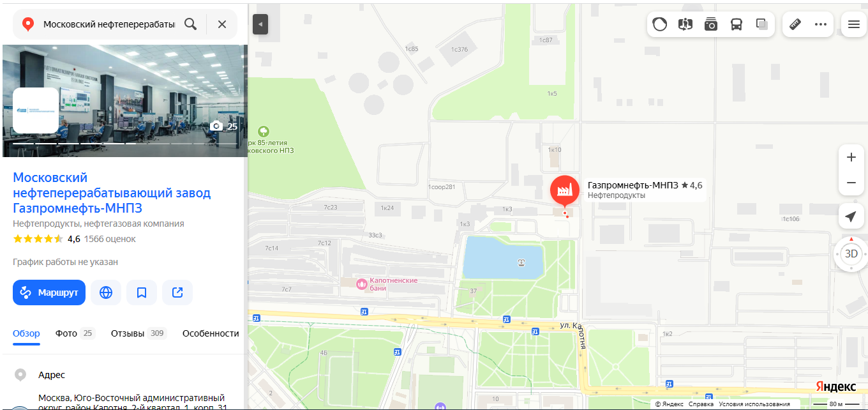The height and width of the screenshot is (410, 868).
Task: Select the ruler measurement tool
Action: point(795,24)
